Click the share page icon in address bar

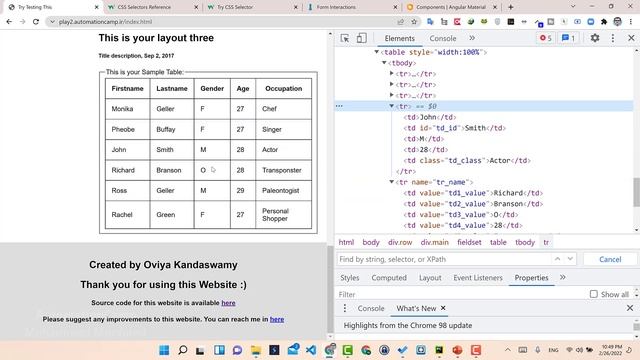(x=400, y=22)
